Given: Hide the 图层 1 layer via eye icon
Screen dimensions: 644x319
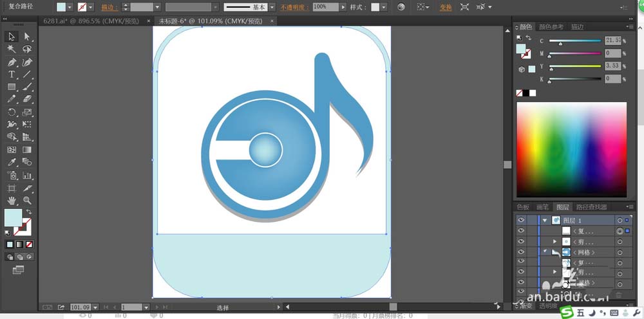Looking at the screenshot, I should pyautogui.click(x=521, y=220).
